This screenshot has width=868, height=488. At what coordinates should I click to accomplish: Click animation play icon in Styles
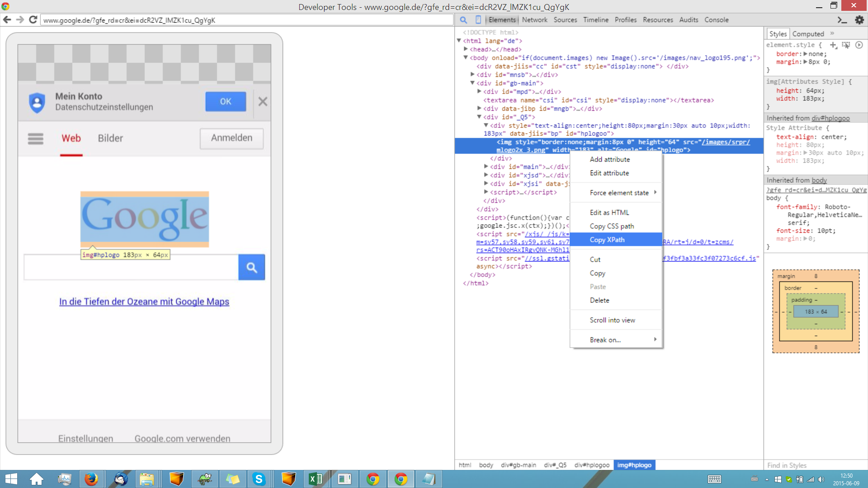859,45
